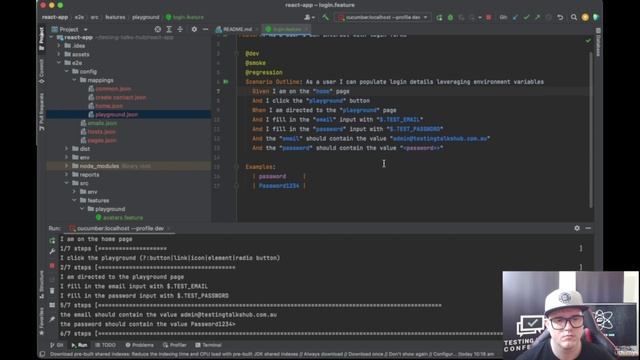Hide the Project tool window

[x=205, y=29]
